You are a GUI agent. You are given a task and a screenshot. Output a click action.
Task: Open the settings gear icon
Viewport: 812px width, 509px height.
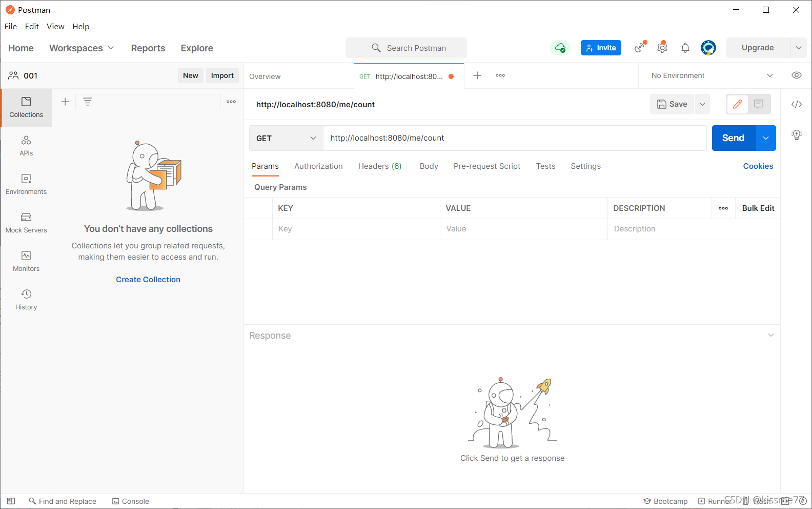click(662, 47)
